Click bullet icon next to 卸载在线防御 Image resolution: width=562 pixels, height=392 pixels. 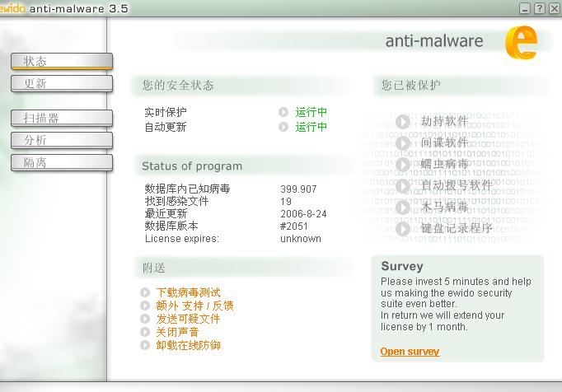(x=145, y=345)
